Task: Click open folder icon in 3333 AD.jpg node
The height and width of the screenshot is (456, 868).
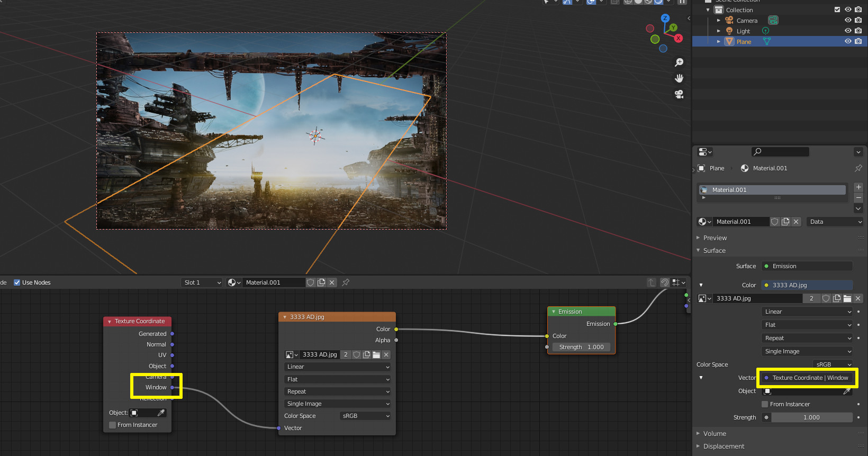Action: click(x=376, y=354)
